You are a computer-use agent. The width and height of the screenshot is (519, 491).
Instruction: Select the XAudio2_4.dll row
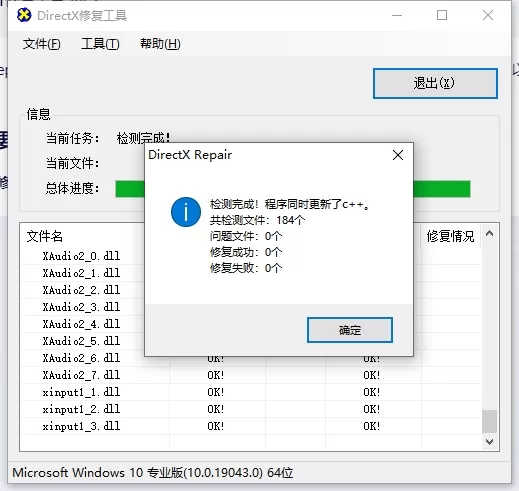coord(250,324)
